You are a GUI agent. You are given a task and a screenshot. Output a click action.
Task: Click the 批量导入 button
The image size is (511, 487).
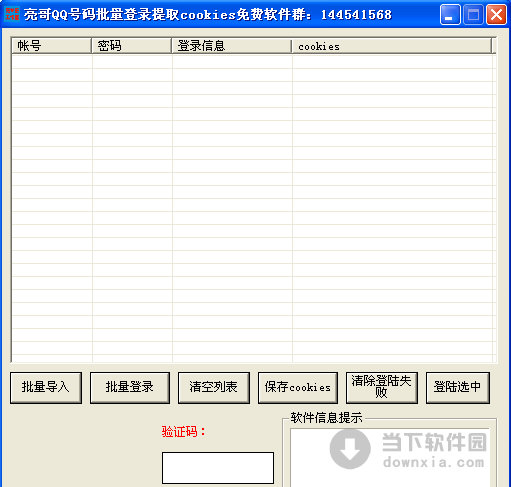click(46, 388)
